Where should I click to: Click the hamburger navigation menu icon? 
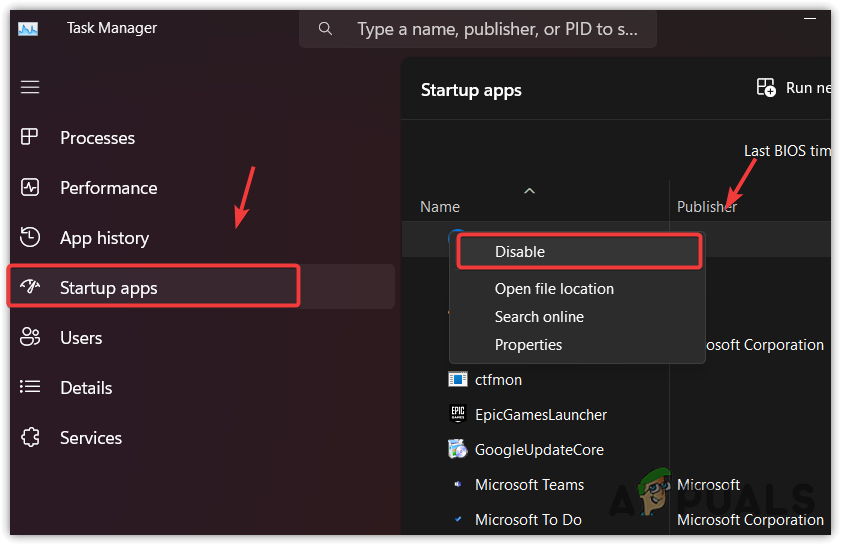[30, 87]
